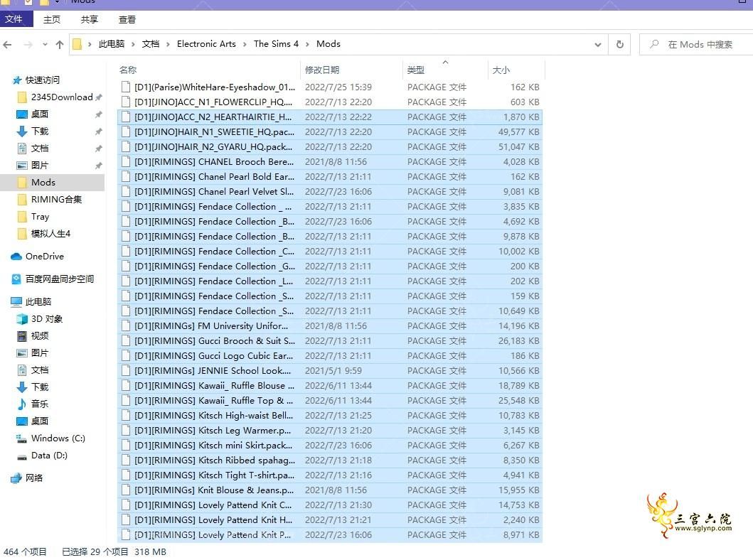The image size is (753, 560).
Task: Expand chevron after The Sims 4 breadcrumb
Action: tap(307, 45)
